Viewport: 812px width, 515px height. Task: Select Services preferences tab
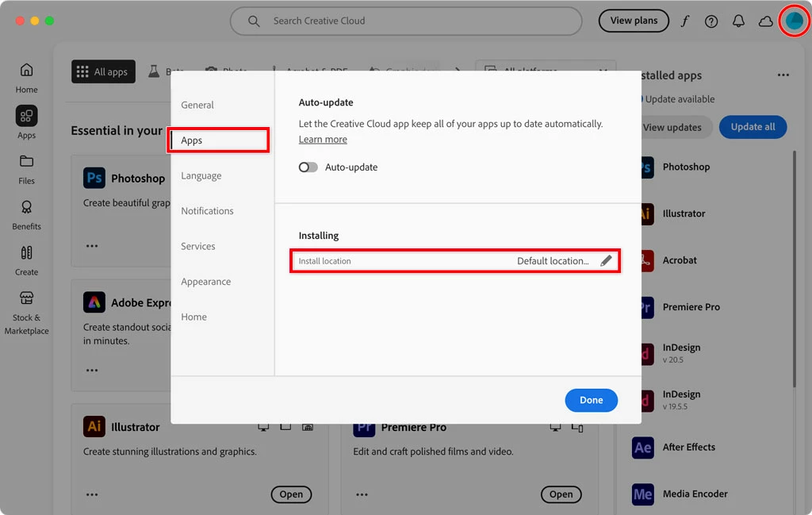(x=197, y=246)
